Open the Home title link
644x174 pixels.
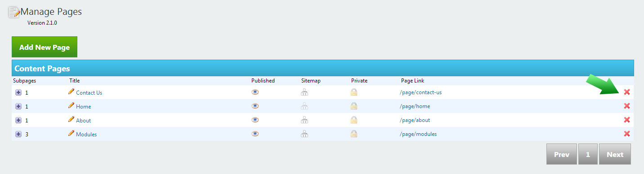[x=83, y=107]
